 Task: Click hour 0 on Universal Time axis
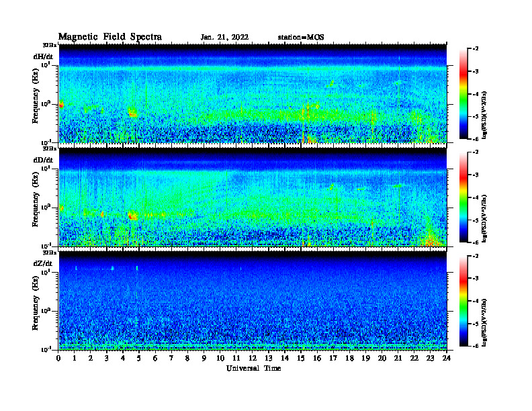58,359
